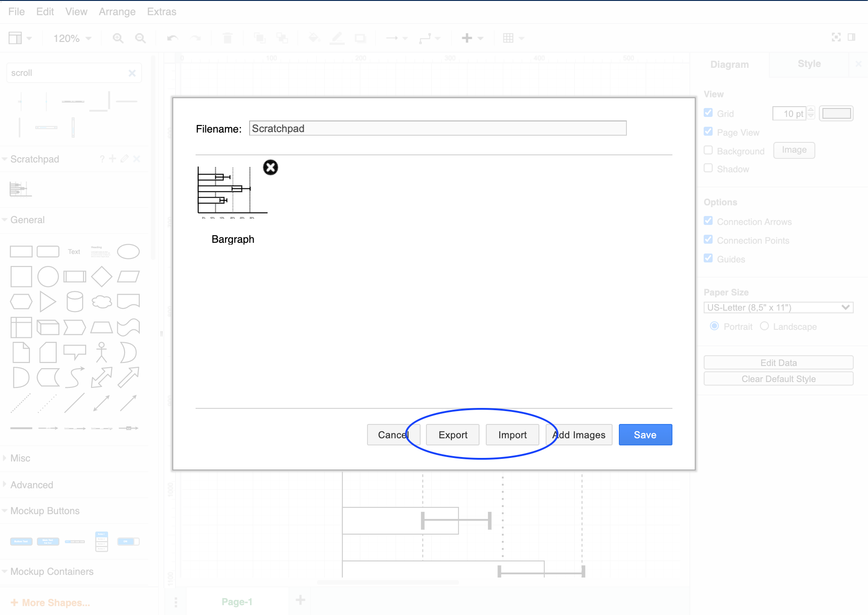Toggle the Grid checkbox
Viewport: 868px width, 615px height.
pos(708,113)
